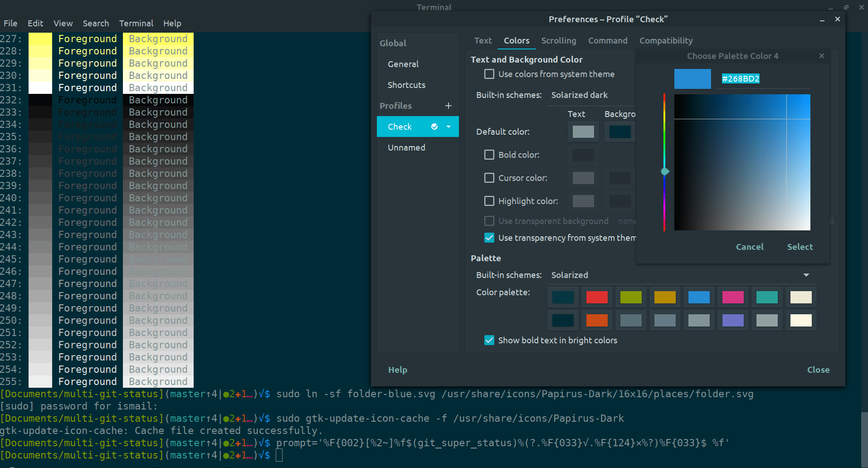Image resolution: width=868 pixels, height=468 pixels.
Task: Enable Use colors from system theme
Action: point(489,74)
